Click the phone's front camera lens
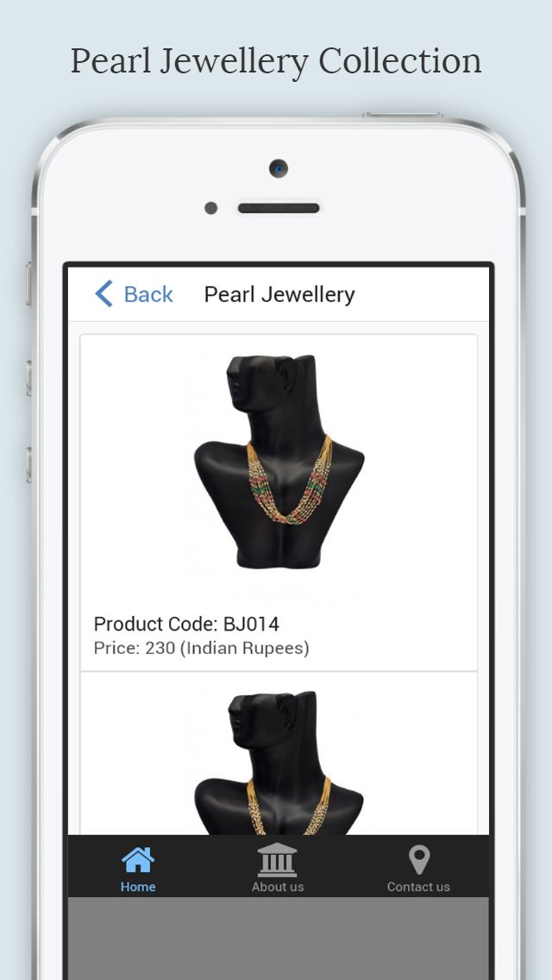The image size is (552, 980). pos(279,168)
